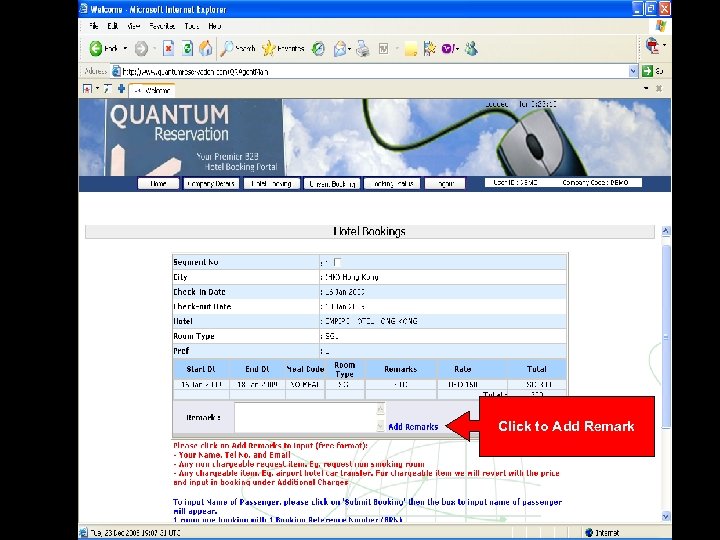Open Company Details page button
The height and width of the screenshot is (540, 720).
(211, 184)
